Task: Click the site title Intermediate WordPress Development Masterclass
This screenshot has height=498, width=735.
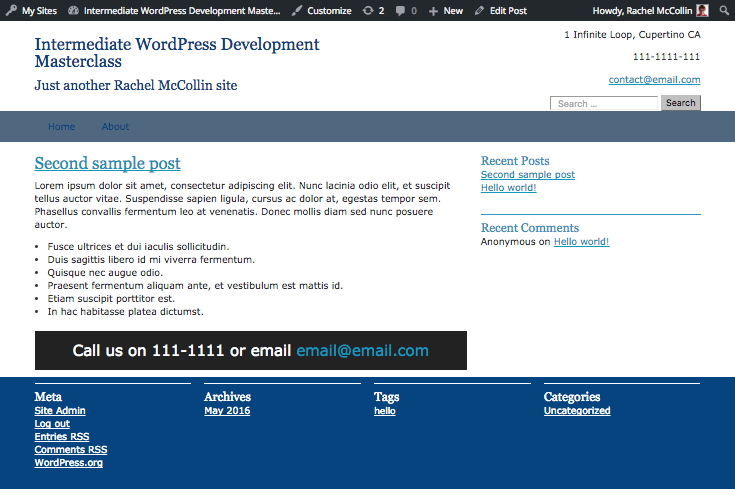Action: [177, 53]
